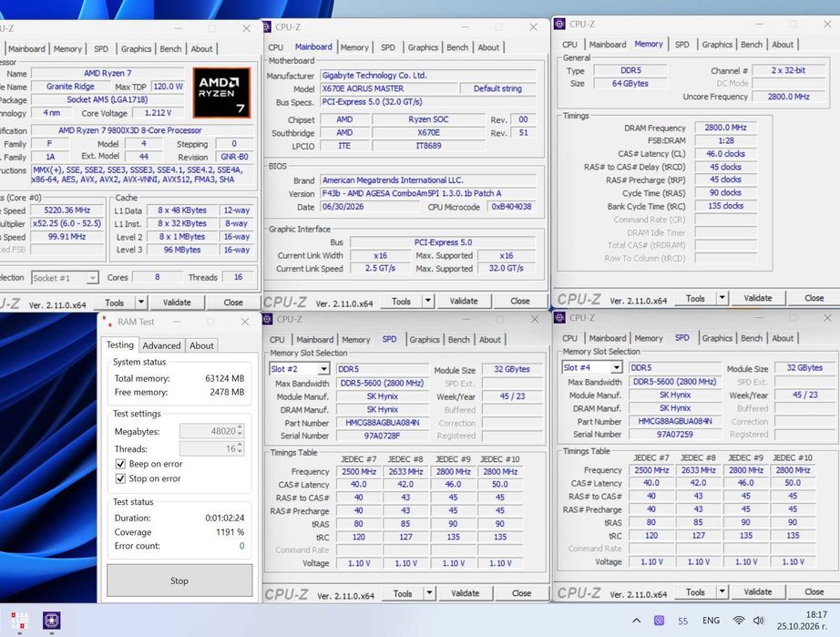Click the Coverage 1191 % value
This screenshot has height=637, width=840.
[x=230, y=532]
